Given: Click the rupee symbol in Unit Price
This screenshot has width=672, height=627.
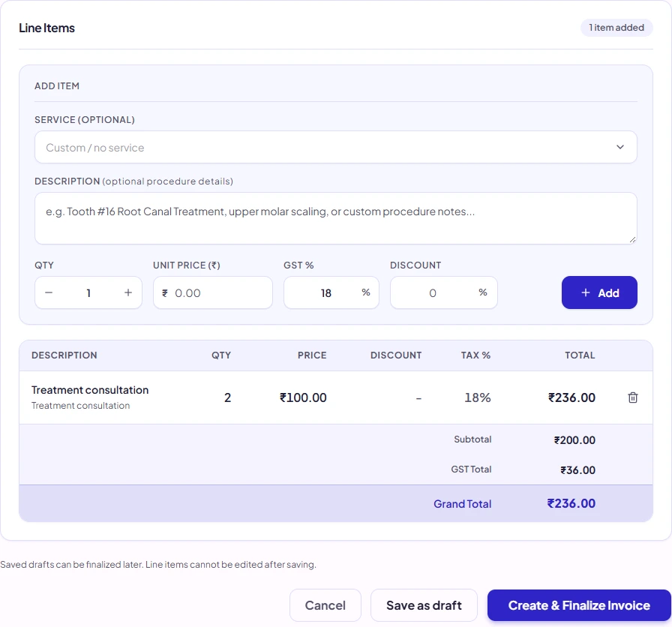Looking at the screenshot, I should point(164,293).
